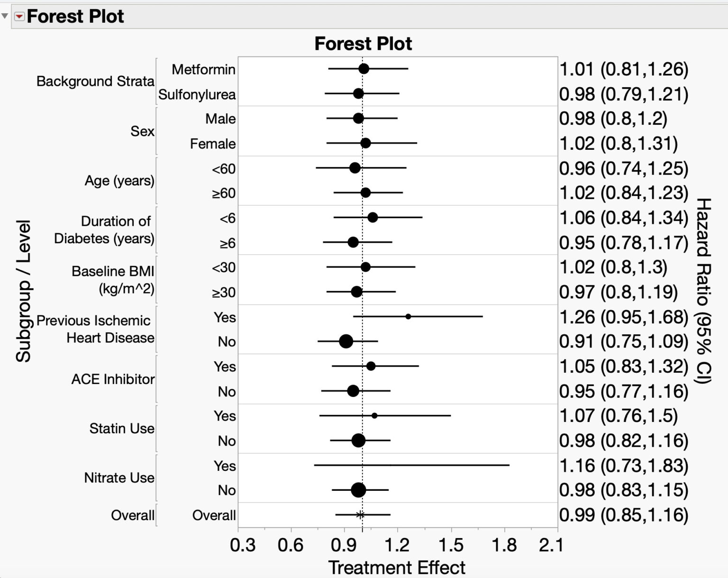Open the red triangle Forest Plot menu
728x578 pixels.
[x=19, y=17]
